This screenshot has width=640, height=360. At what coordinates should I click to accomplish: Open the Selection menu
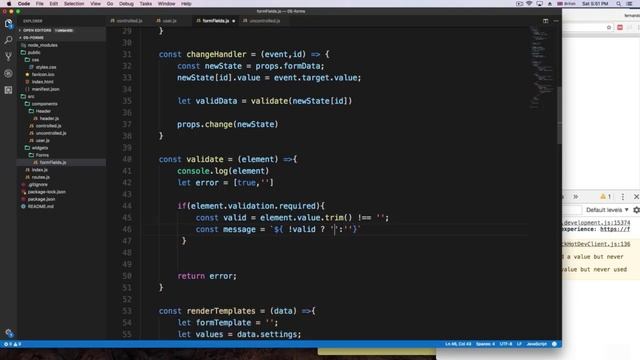[74, 4]
